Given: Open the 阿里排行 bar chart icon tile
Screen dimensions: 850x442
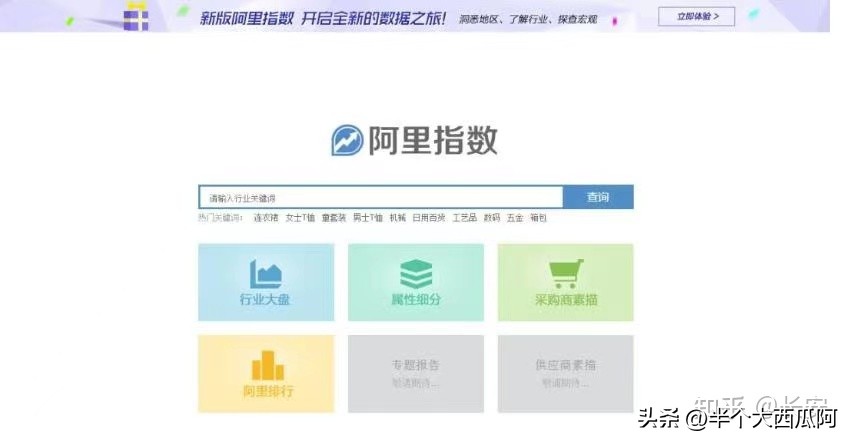Looking at the screenshot, I should point(266,374).
